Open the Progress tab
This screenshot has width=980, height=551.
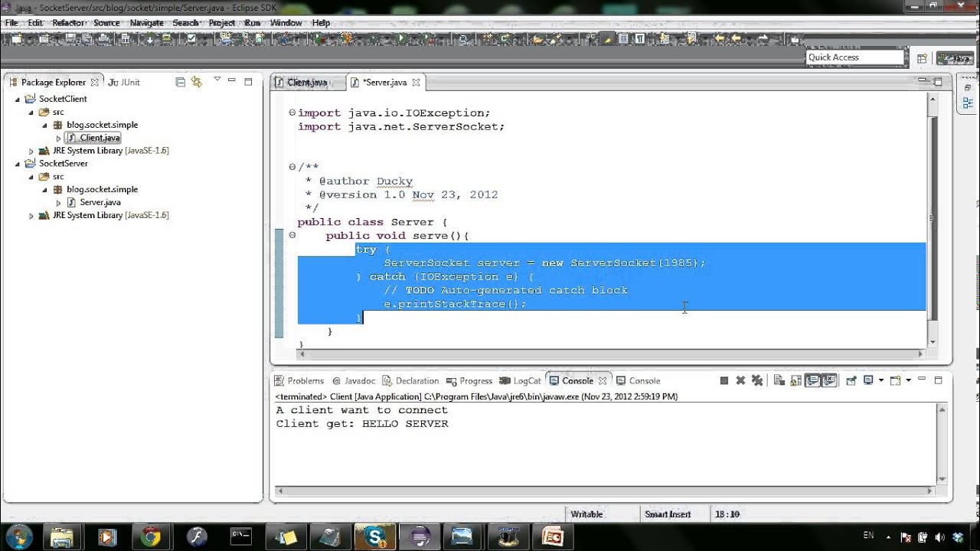(469, 380)
